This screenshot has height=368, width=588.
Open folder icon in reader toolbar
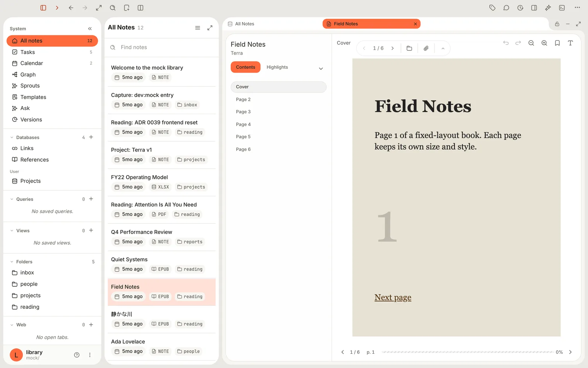[409, 48]
